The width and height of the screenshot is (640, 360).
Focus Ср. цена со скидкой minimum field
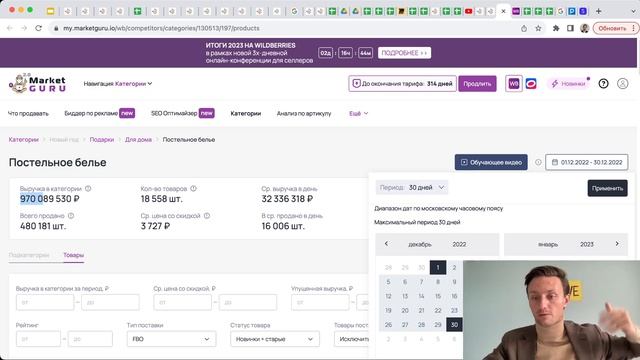tap(182, 302)
